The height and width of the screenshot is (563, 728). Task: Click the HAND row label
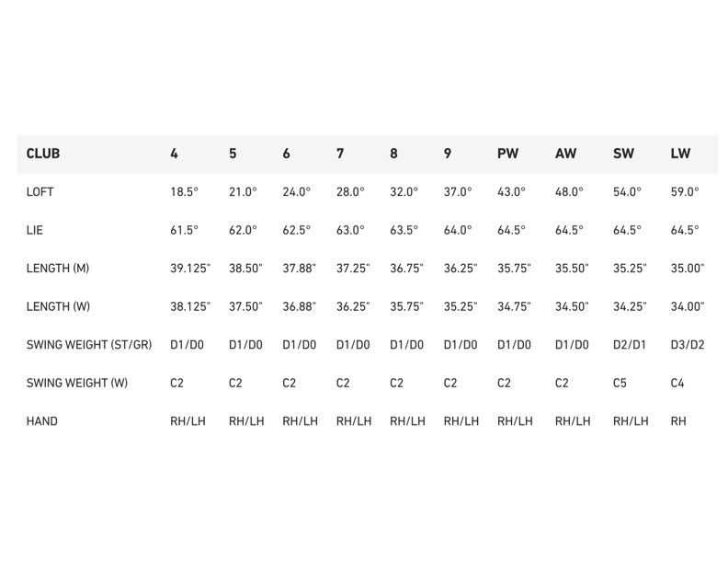click(x=42, y=421)
